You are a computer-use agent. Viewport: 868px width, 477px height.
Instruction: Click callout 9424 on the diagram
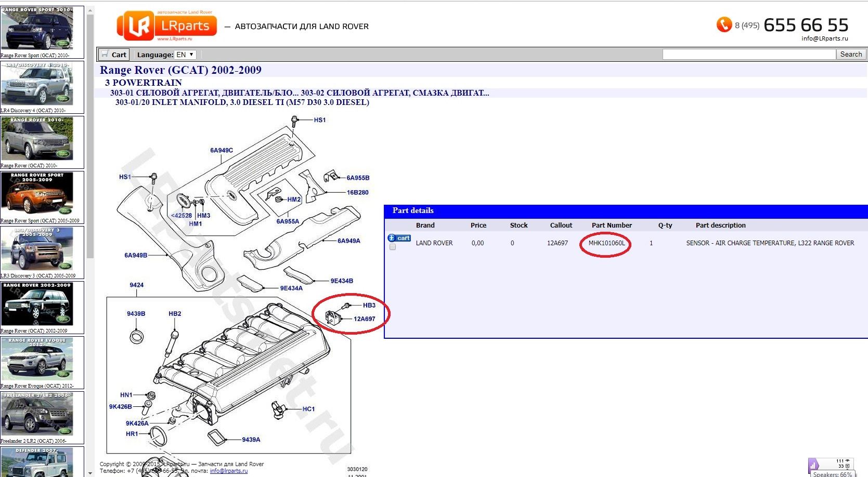137,285
